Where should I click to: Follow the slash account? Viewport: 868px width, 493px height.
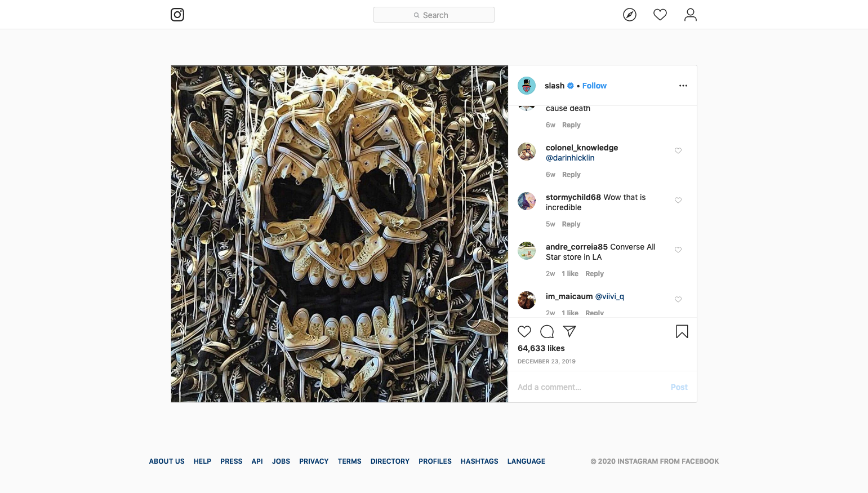pyautogui.click(x=594, y=86)
